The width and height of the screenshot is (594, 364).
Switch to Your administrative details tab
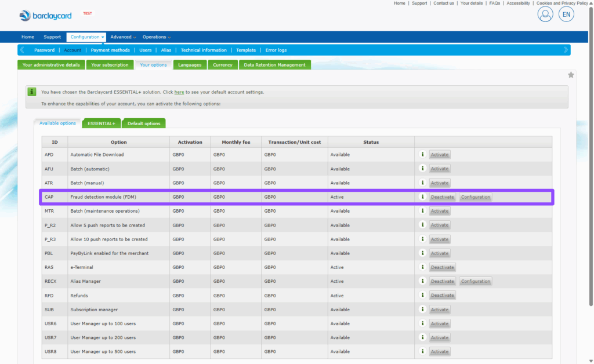pos(51,65)
